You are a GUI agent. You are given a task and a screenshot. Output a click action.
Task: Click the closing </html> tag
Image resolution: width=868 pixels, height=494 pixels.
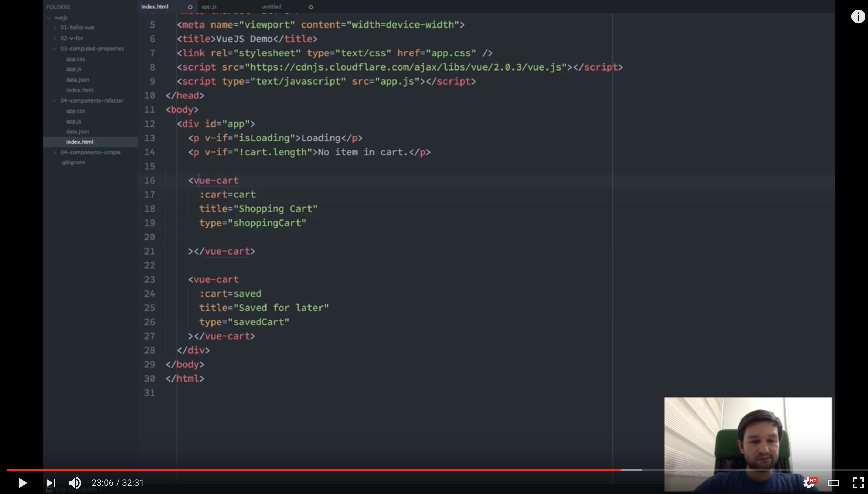185,378
